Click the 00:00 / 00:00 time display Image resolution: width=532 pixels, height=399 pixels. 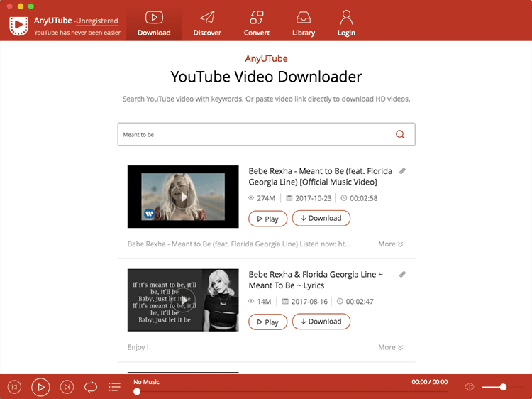(430, 382)
